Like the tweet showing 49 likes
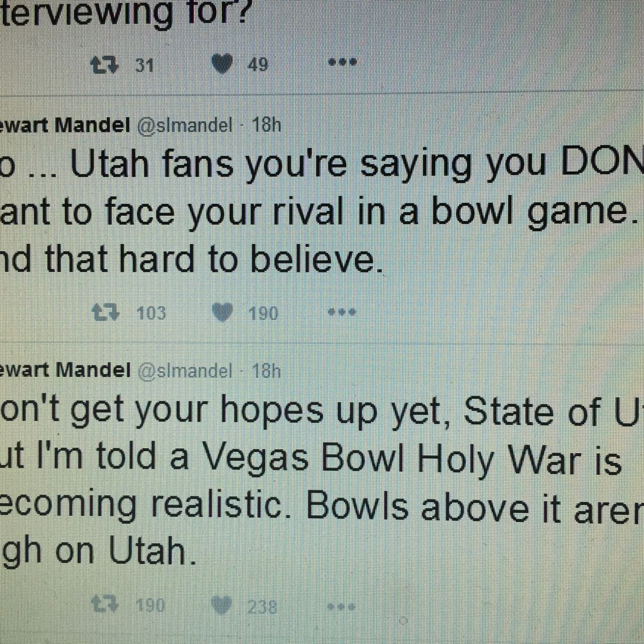The width and height of the screenshot is (644, 644). click(222, 65)
